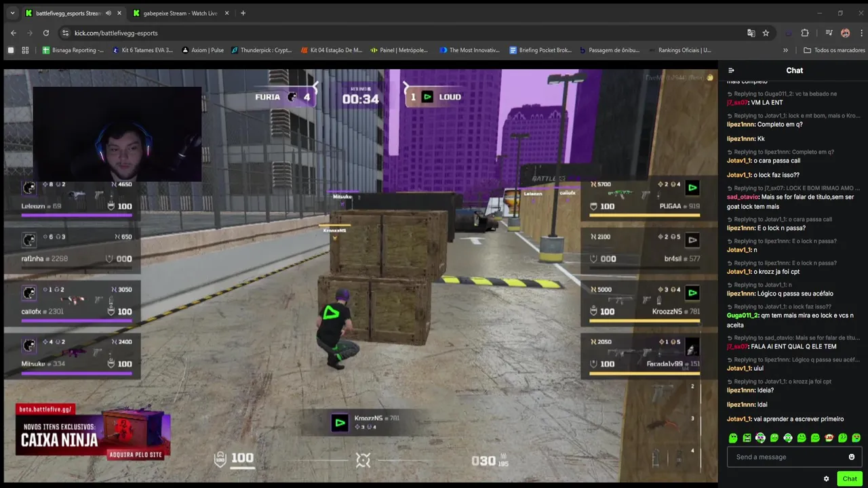Switch to the battlefivegg_esports Stream tab
Viewport: 868px width, 488px height.
(73, 13)
